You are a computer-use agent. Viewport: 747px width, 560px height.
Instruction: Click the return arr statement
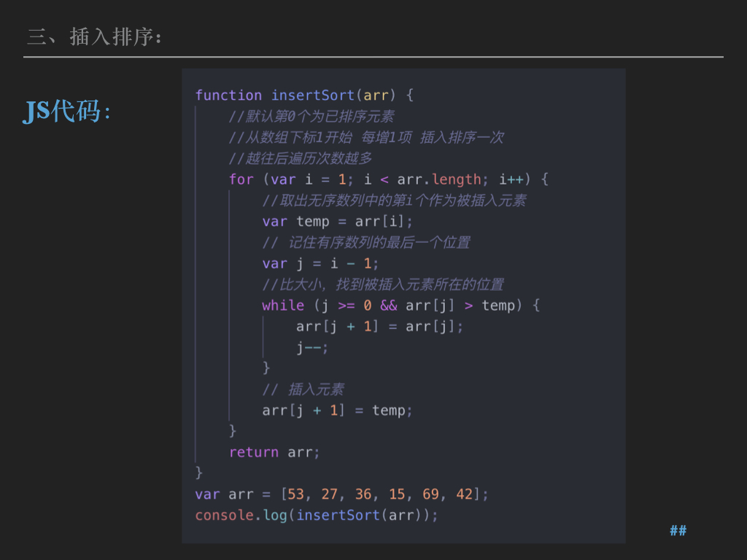pyautogui.click(x=274, y=453)
